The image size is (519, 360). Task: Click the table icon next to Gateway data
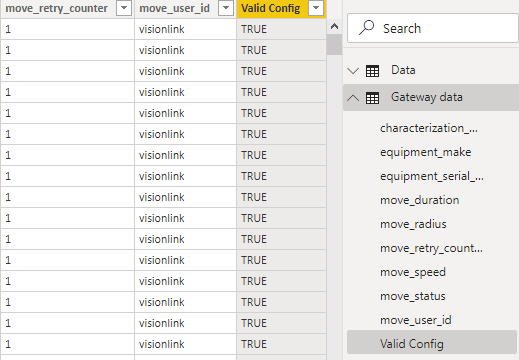click(x=372, y=98)
